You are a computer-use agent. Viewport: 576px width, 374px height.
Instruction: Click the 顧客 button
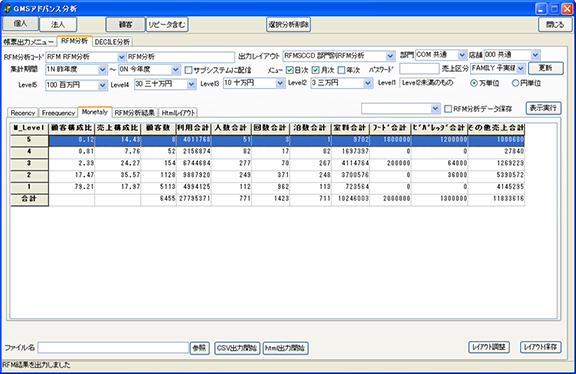point(125,25)
